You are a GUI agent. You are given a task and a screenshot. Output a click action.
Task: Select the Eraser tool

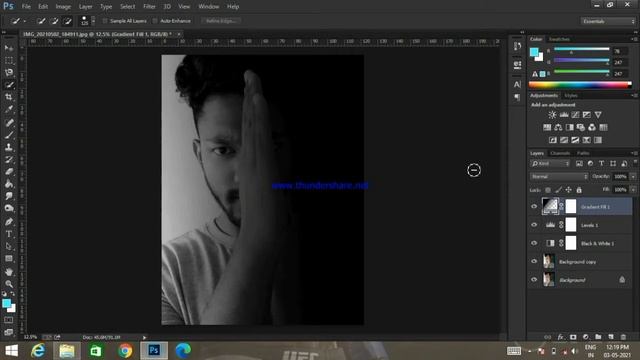click(9, 172)
